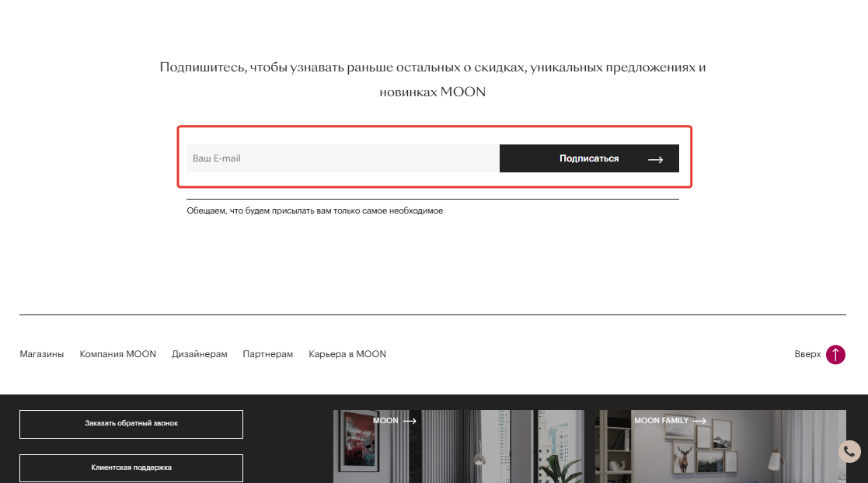Click the arrow next to MOON FAMILY

(x=699, y=421)
